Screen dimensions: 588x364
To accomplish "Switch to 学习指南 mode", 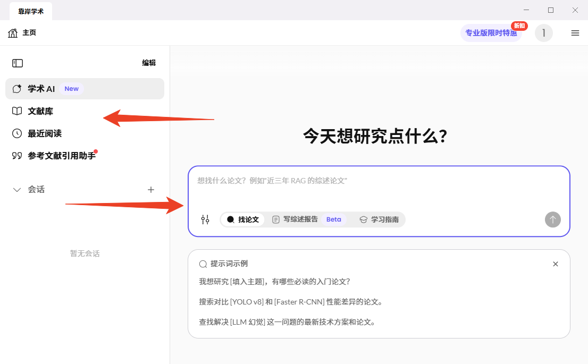I will click(379, 219).
